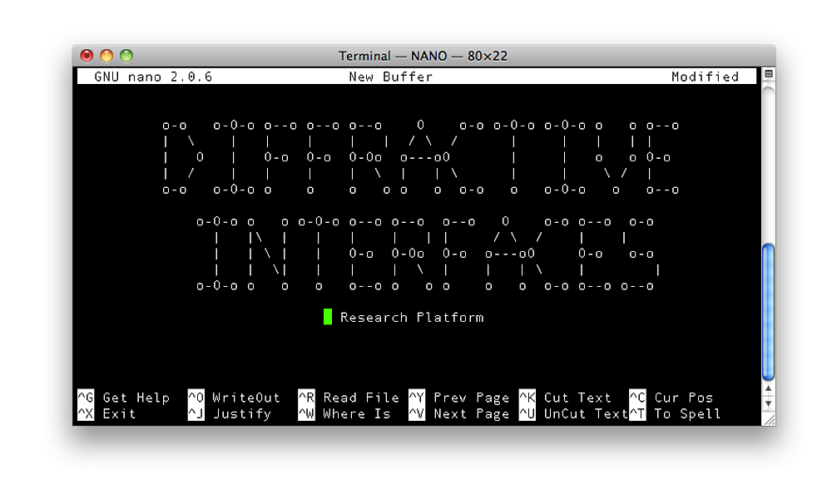Viewport: 832px width, 504px height.
Task: Click the split-pane icon above the scrollbar
Action: tap(768, 74)
